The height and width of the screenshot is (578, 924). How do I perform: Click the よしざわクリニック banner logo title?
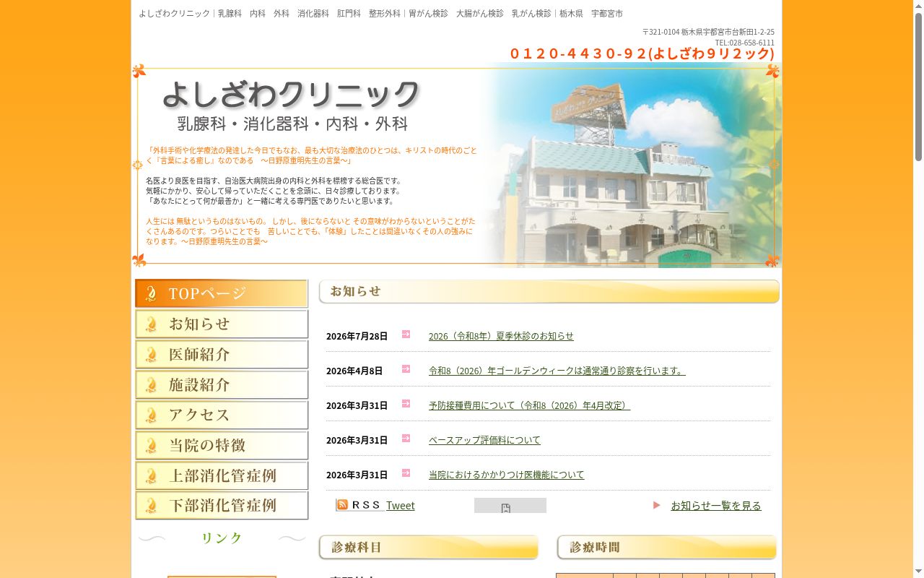(x=291, y=95)
